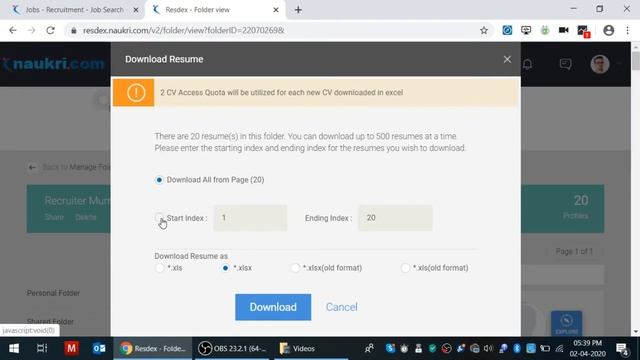The image size is (640, 360).
Task: Open the chat message icon on naukri
Action: (x=565, y=64)
